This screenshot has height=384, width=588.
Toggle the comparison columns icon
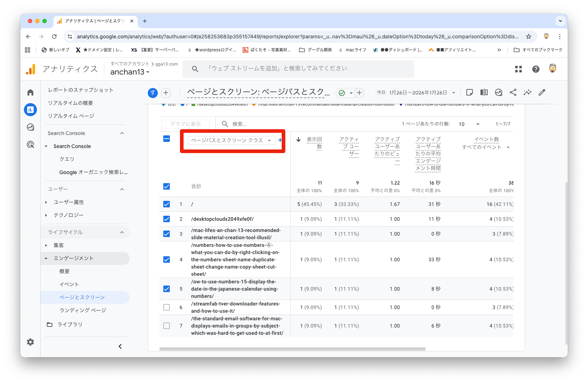tap(484, 93)
